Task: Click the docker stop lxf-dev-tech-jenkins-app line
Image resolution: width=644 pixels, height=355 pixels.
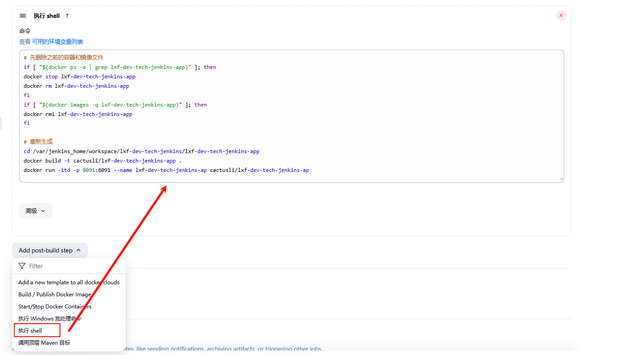Action: [79, 77]
